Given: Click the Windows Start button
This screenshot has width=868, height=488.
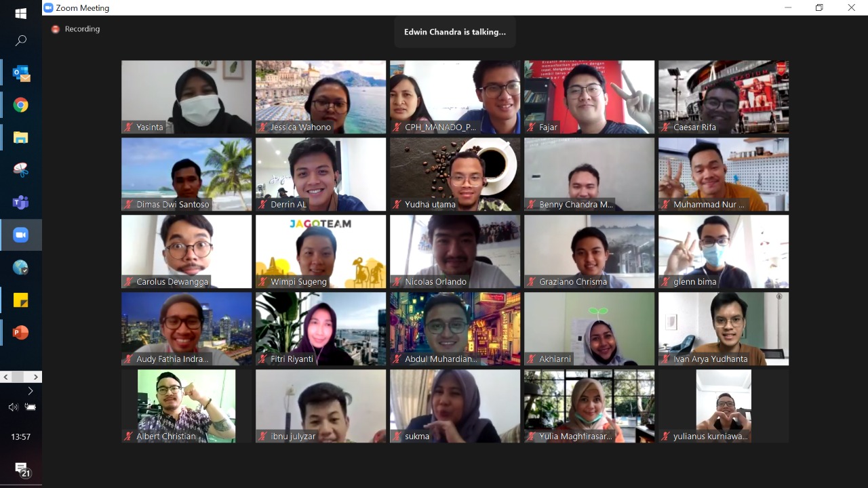Looking at the screenshot, I should pos(21,14).
